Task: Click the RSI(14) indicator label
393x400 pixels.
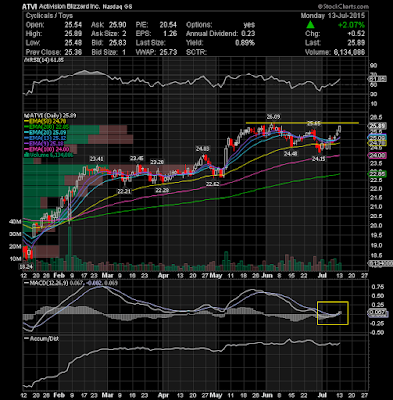Action: point(44,60)
